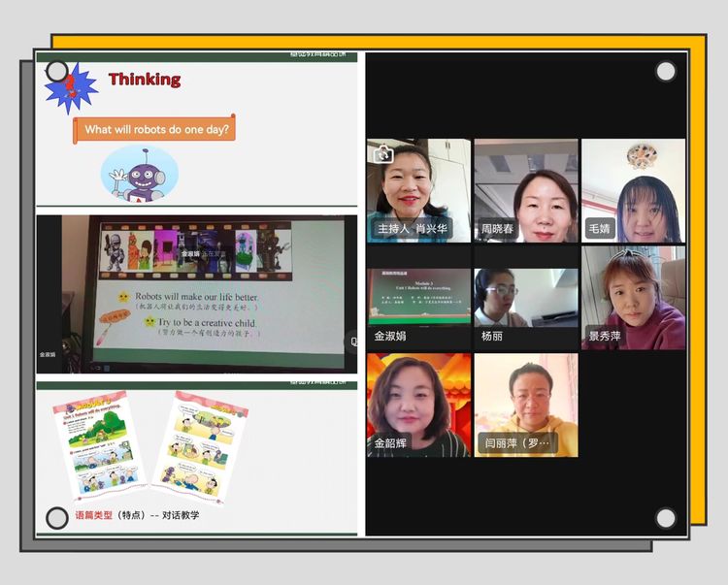Open 周晓春's video tile
Viewport: 728px width, 585px height.
[x=526, y=191]
